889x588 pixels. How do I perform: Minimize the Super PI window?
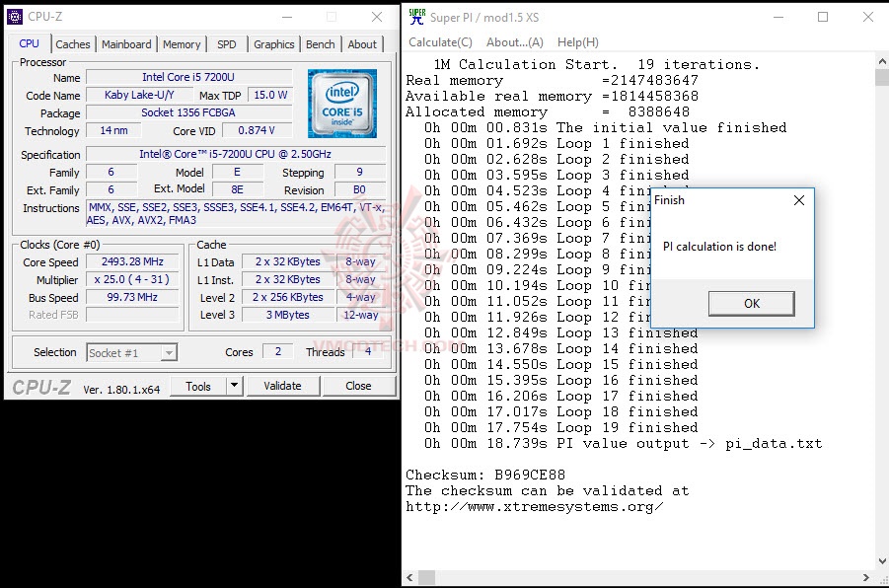[778, 17]
